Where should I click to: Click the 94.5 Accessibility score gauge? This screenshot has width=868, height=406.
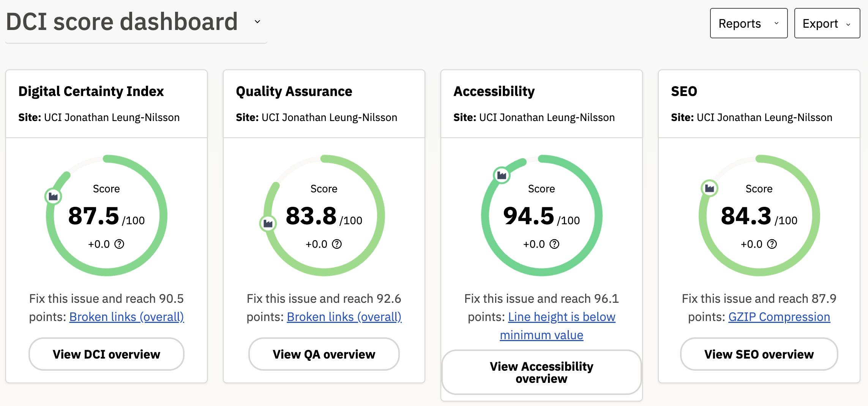coord(541,215)
